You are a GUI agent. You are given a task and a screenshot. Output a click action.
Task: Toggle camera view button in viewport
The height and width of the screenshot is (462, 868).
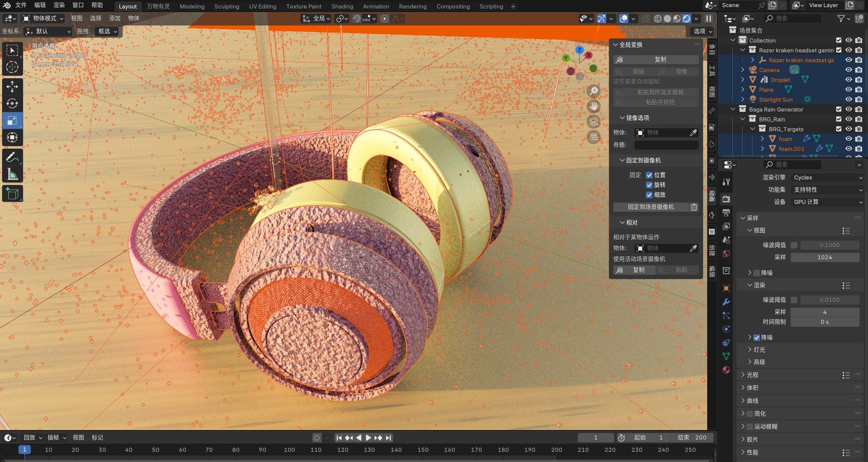[594, 122]
